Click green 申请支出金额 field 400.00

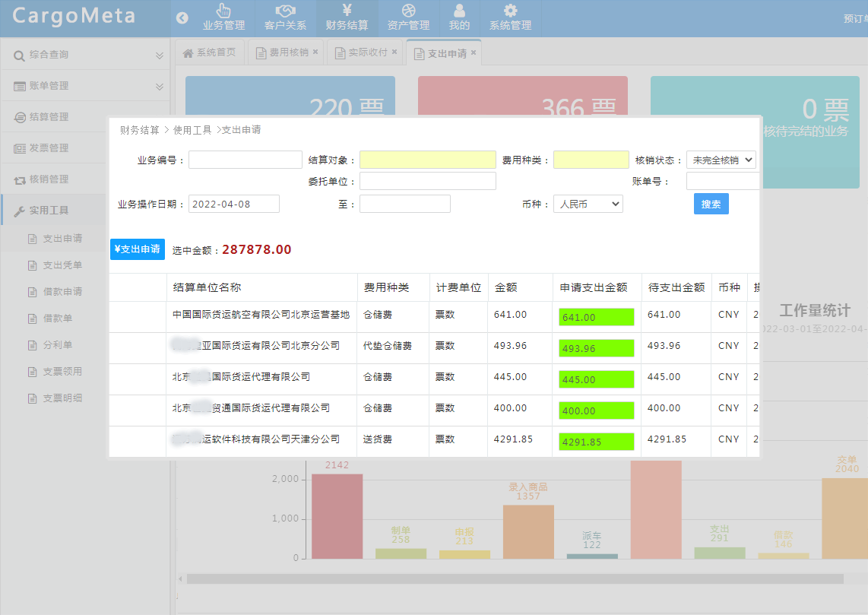596,411
